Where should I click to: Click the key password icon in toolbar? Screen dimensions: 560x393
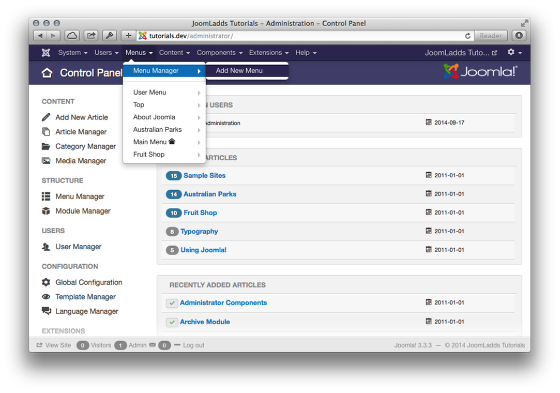point(110,36)
